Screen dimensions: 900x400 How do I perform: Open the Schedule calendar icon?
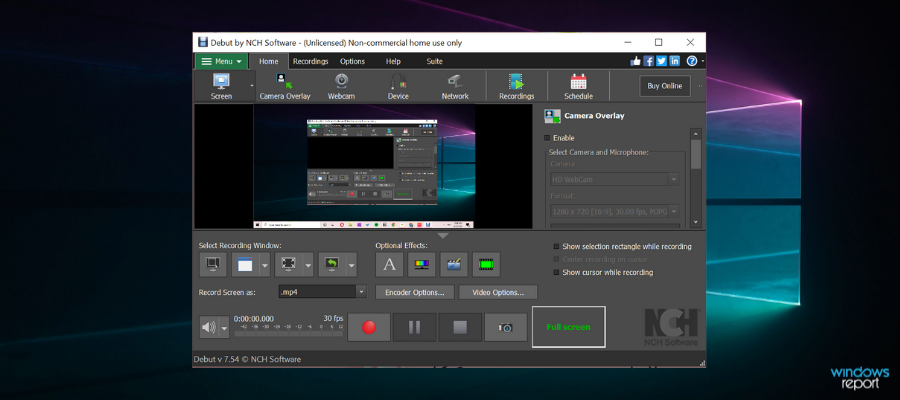(578, 87)
